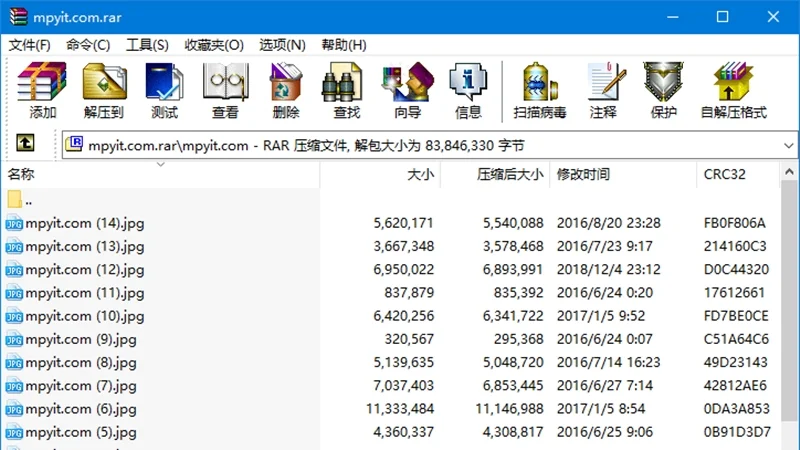Click JPG icon of mpyit.com (7).jpg
This screenshot has width=800, height=450.
pos(14,386)
